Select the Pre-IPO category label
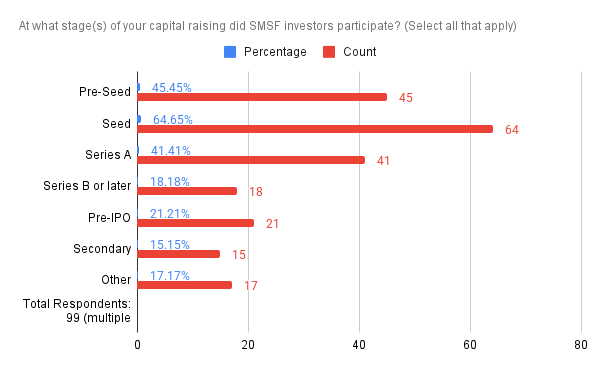Screen dimensions: 600x371 coord(109,218)
